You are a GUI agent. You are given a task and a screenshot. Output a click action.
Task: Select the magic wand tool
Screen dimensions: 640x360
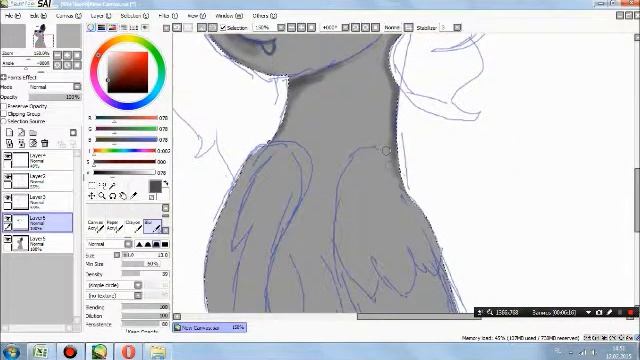[x=112, y=185]
